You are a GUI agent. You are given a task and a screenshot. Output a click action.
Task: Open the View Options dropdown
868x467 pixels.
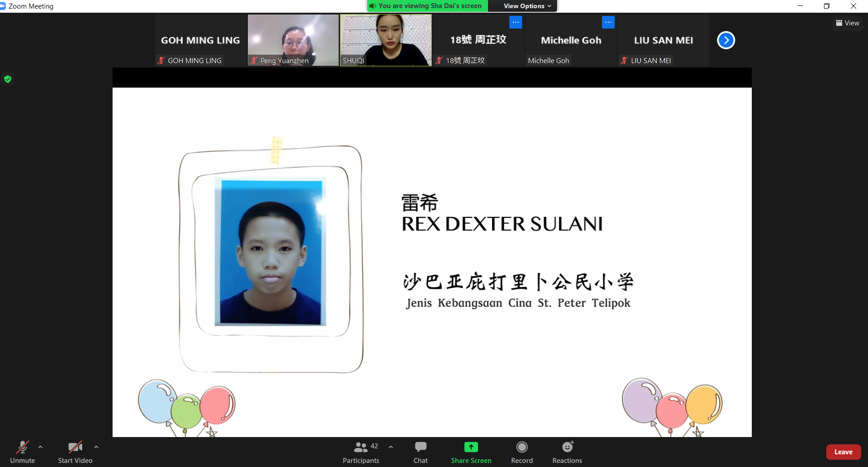coord(527,6)
